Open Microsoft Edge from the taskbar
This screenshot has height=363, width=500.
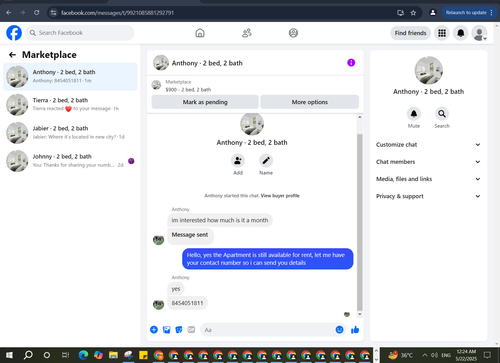point(83,355)
